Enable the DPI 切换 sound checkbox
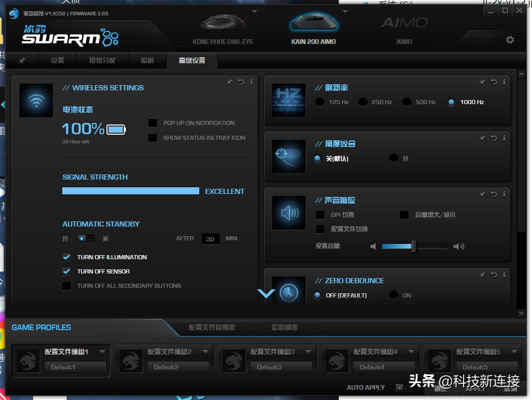Viewport: 532px width, 400px height. [321, 215]
